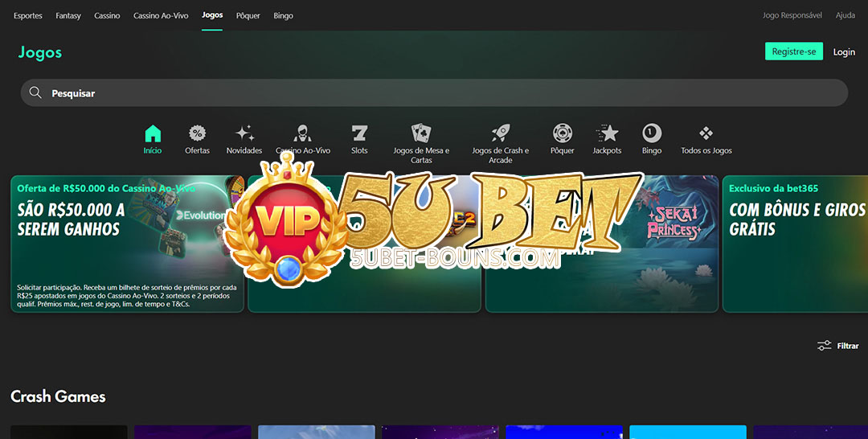This screenshot has width=868, height=439.
Task: Open Jogos de Mesa e Cartas icon
Action: 421,133
